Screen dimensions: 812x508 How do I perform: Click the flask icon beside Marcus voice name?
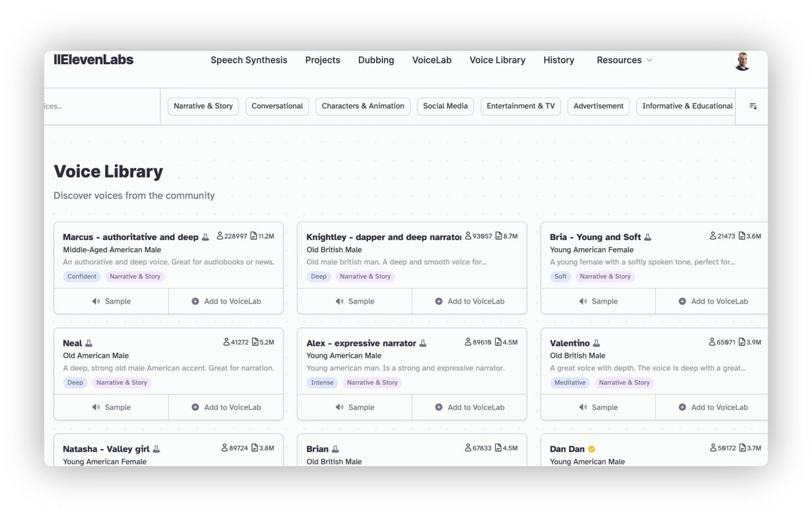206,237
